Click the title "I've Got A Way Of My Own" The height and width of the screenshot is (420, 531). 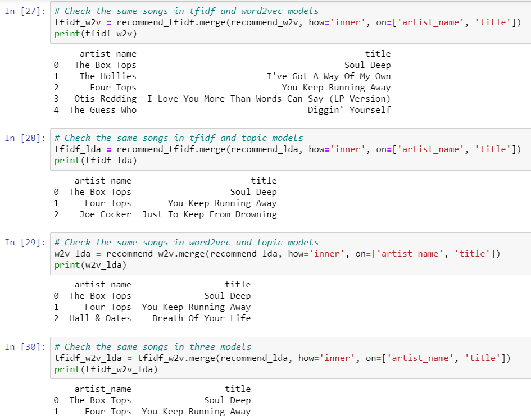tap(329, 76)
